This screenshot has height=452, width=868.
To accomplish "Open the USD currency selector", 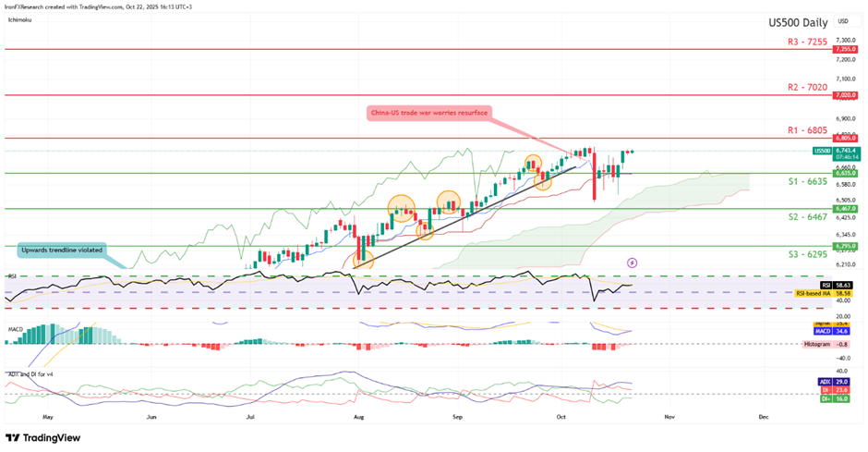I will [842, 20].
